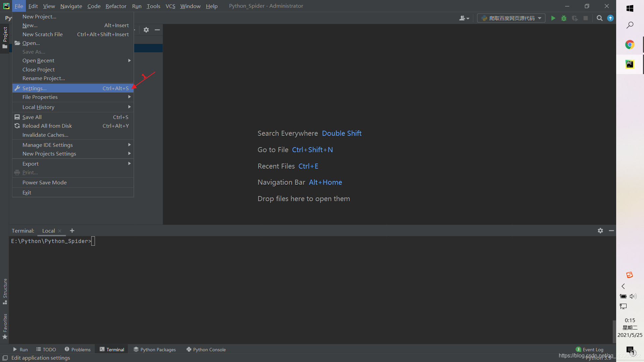644x362 pixels.
Task: Open the Refactor menu
Action: coord(116,6)
